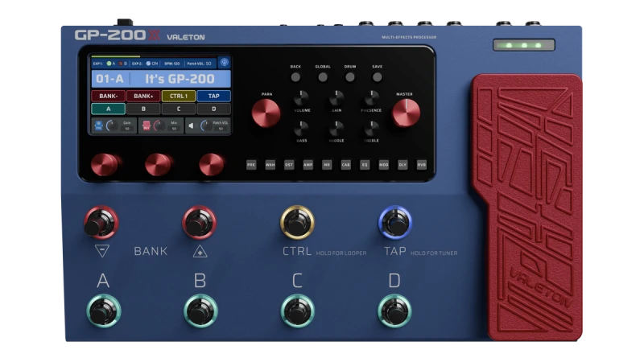Click the VOLUME knob
The image size is (644, 362).
point(301,98)
